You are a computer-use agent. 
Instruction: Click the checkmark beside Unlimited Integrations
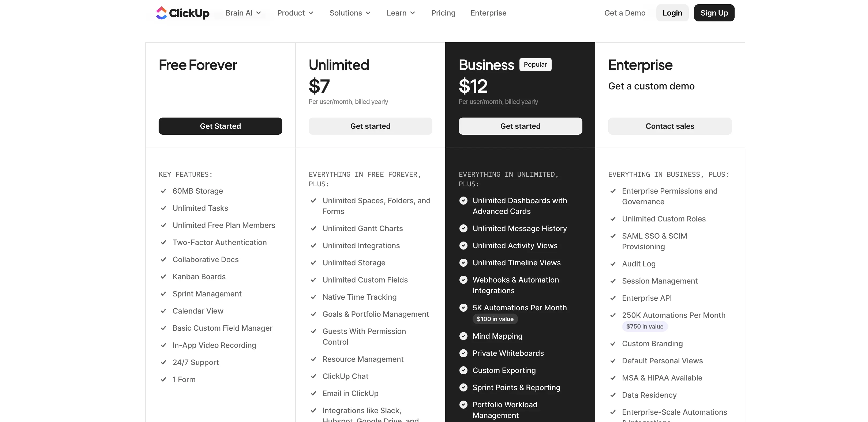tap(313, 246)
